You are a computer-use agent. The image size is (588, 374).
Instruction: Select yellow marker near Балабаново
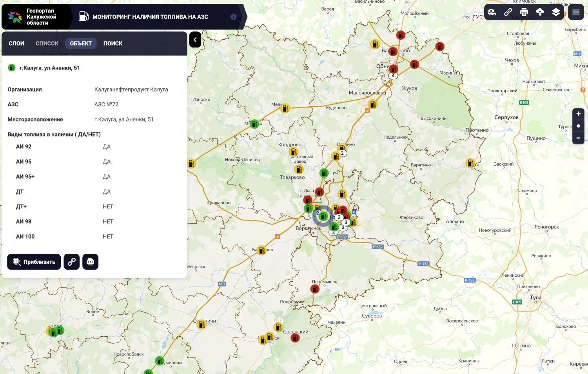point(375,44)
